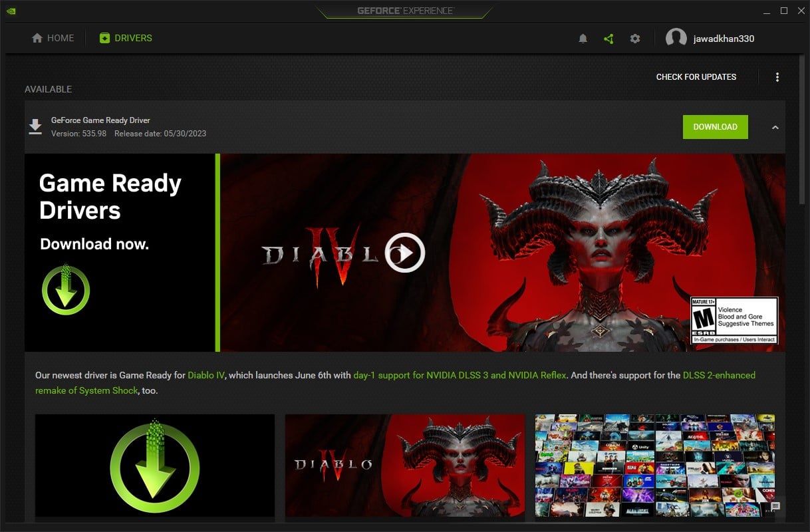Click the driver download arrow icon

coord(35,126)
